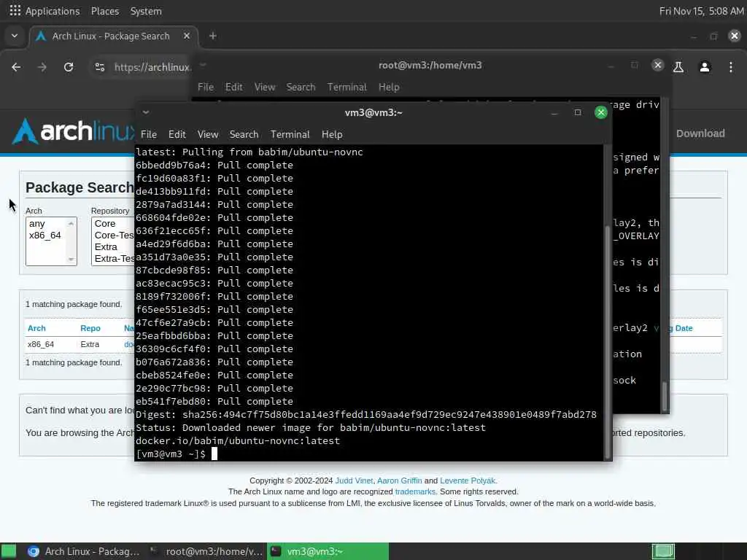The height and width of the screenshot is (560, 747).
Task: Open Help menu in root@vm3 terminal
Action: point(389,87)
